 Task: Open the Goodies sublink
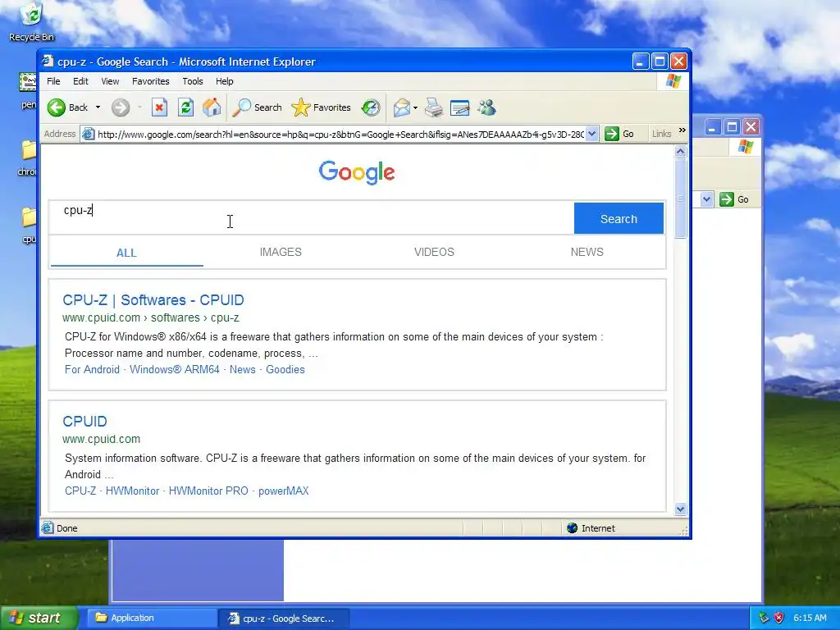pos(285,370)
